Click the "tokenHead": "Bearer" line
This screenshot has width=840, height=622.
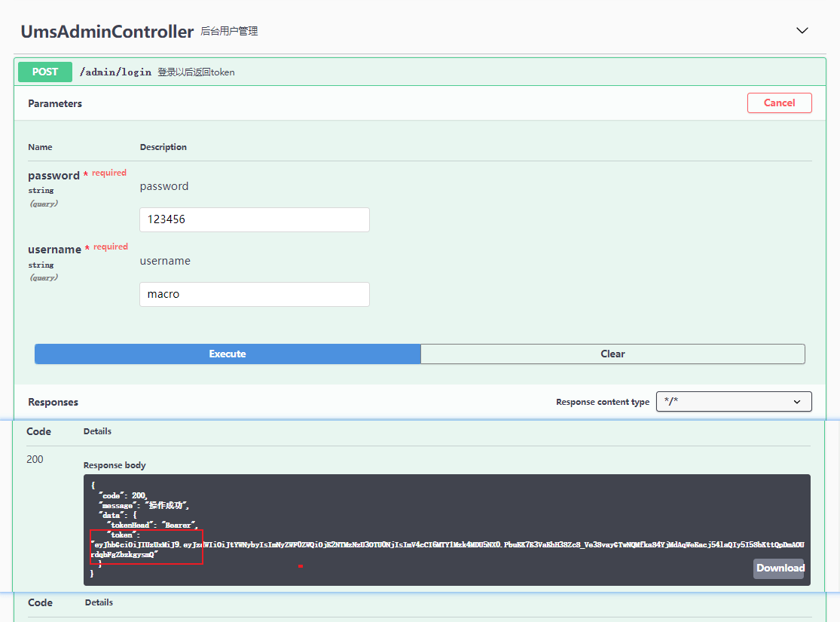152,525
